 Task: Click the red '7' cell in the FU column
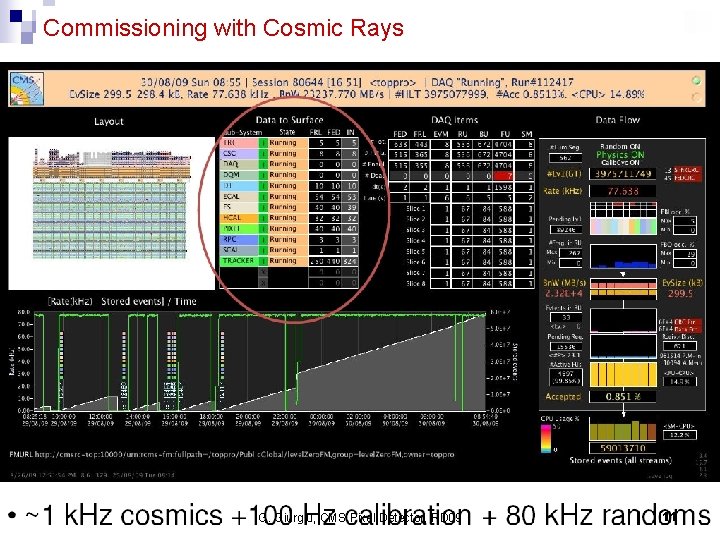point(504,176)
